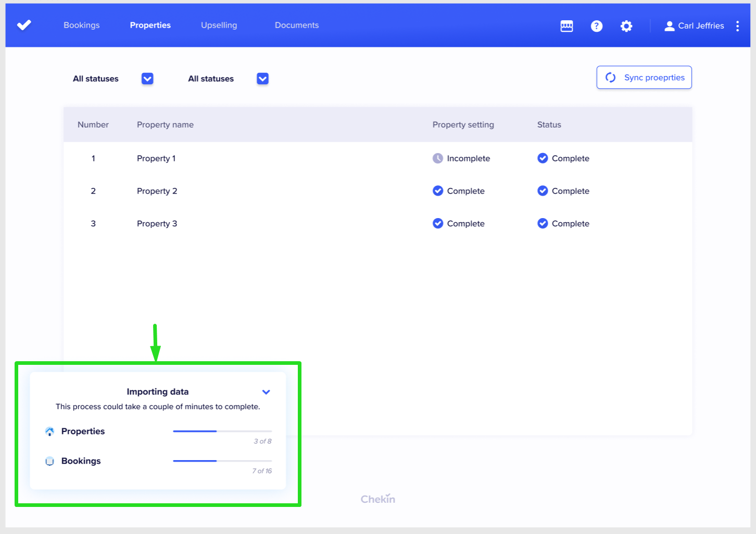Click the Properties house icon in import panel

[50, 431]
